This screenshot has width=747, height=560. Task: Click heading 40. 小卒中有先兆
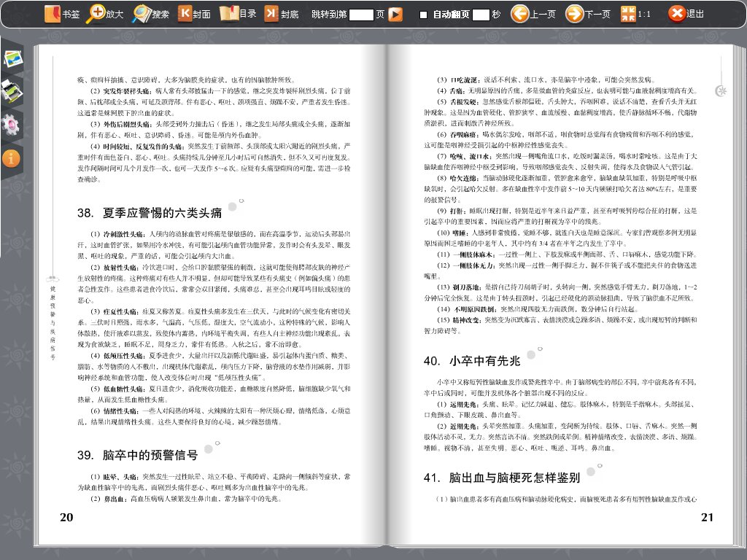pyautogui.click(x=472, y=361)
